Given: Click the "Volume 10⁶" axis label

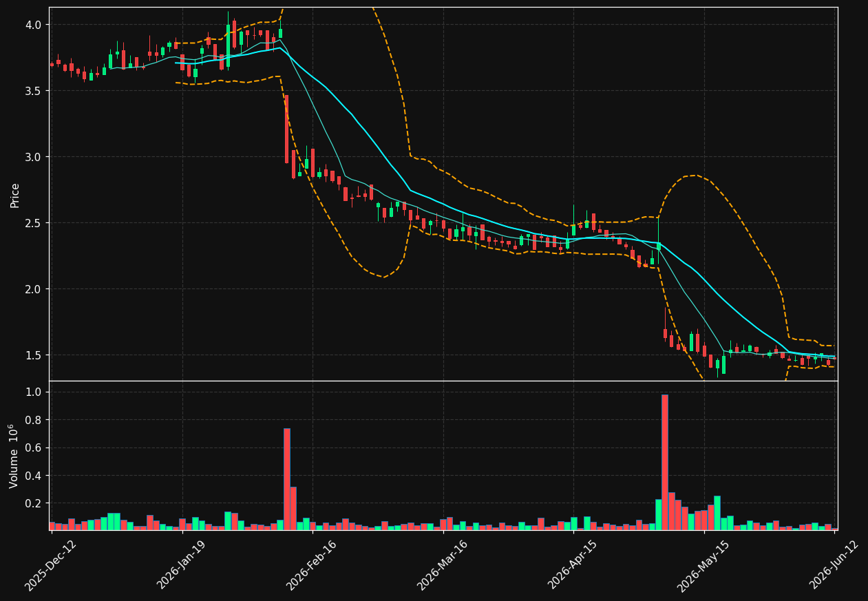Looking at the screenshot, I should [14, 456].
